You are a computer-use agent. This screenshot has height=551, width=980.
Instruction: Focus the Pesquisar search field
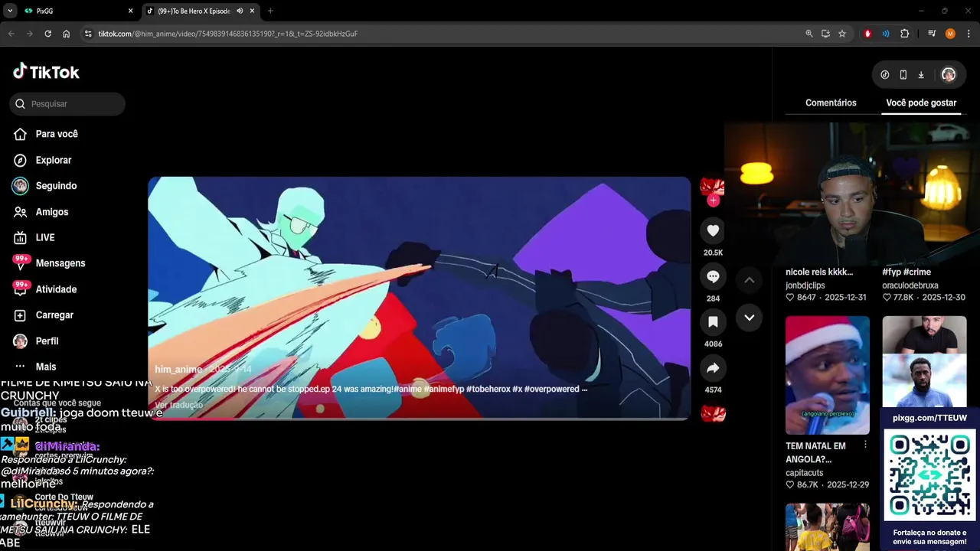click(67, 104)
